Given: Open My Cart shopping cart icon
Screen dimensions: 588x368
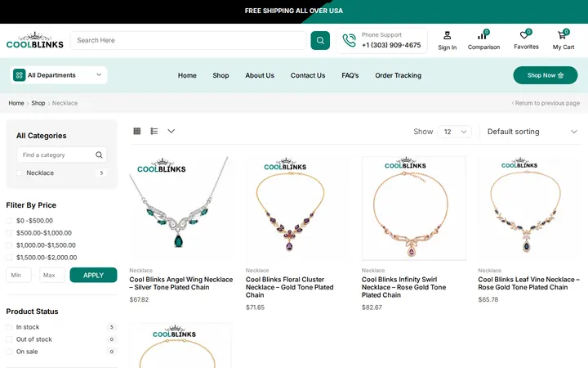Looking at the screenshot, I should (561, 35).
